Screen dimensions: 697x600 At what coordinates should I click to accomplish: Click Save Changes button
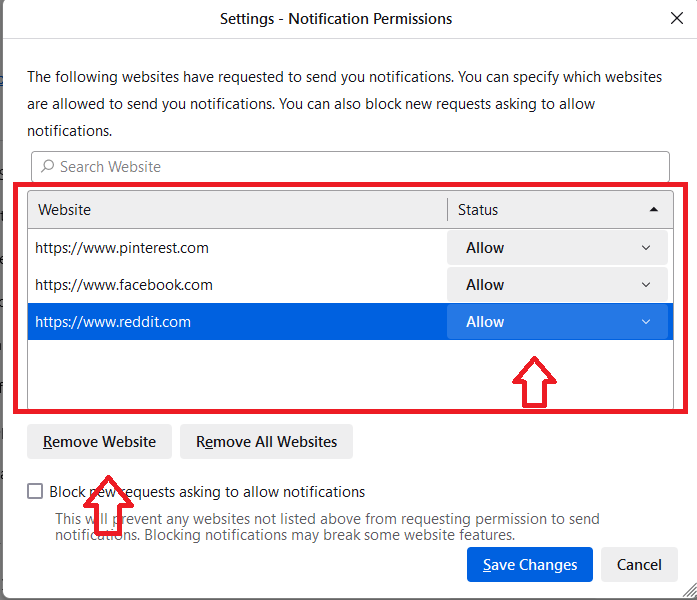[x=530, y=564]
